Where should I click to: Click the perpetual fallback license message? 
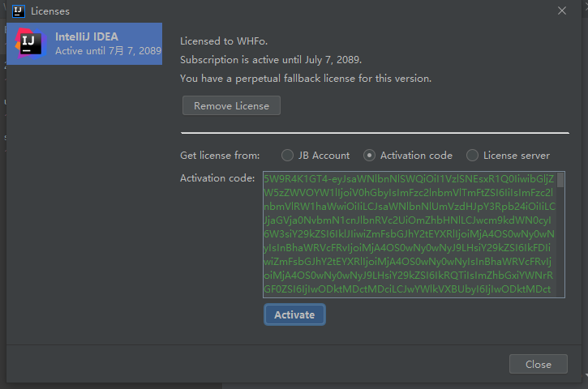306,79
